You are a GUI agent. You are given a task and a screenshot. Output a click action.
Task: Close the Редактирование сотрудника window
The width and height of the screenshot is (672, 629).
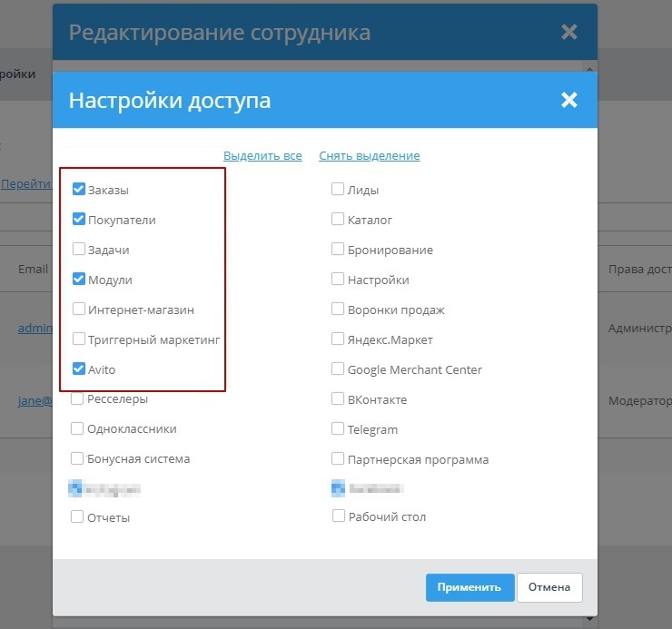569,33
